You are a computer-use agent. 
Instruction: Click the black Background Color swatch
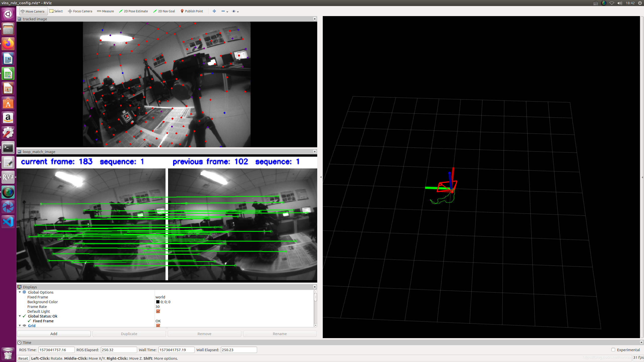(x=158, y=302)
